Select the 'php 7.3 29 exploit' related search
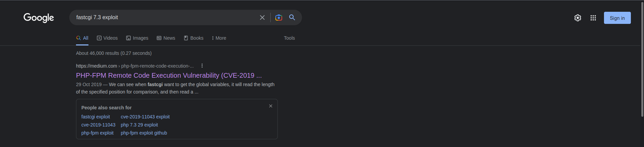 pyautogui.click(x=139, y=125)
